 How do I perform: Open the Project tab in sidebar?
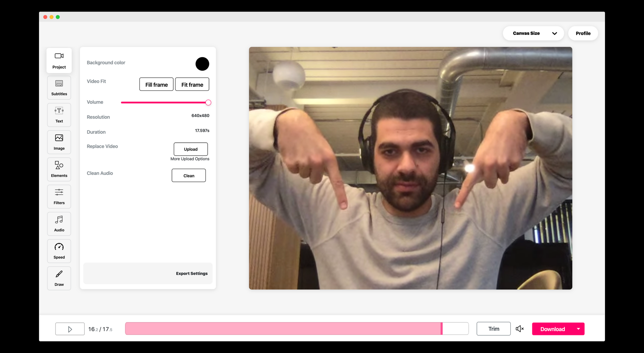coord(59,60)
